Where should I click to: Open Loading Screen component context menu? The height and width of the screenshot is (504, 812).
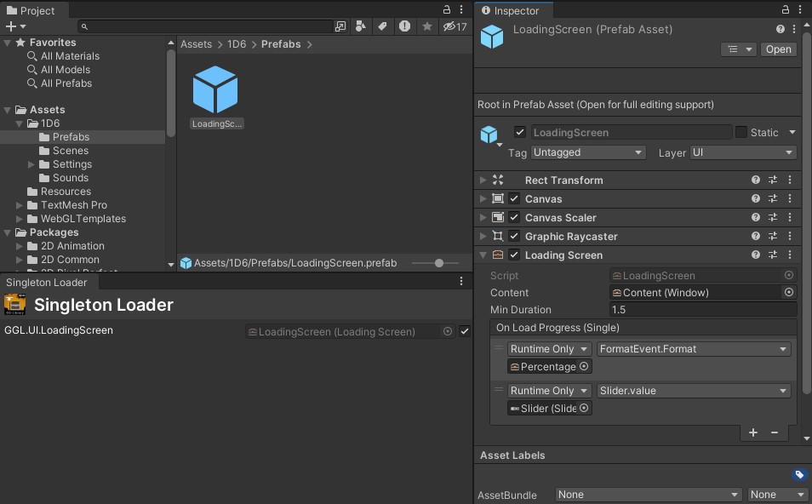tap(790, 255)
